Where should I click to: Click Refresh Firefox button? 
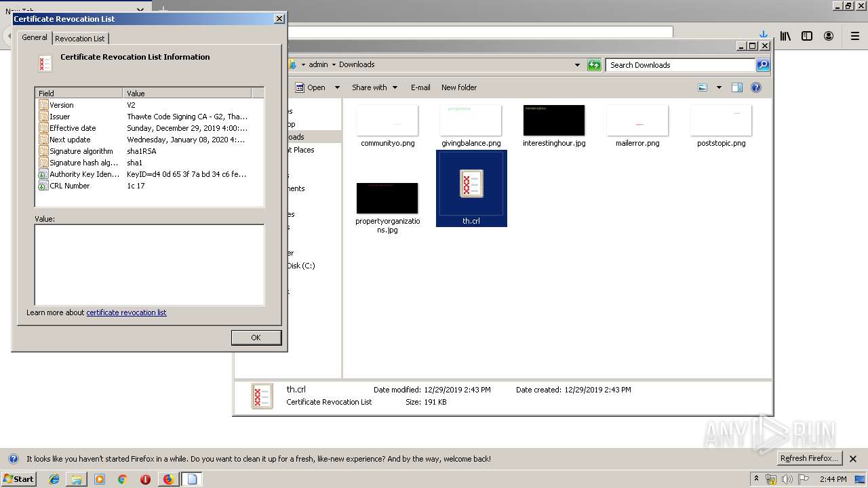(810, 458)
